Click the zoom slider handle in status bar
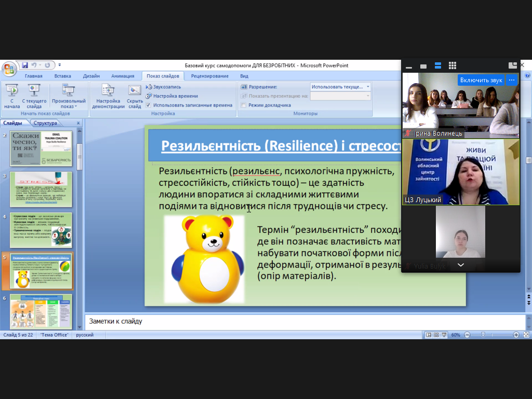 coord(483,335)
